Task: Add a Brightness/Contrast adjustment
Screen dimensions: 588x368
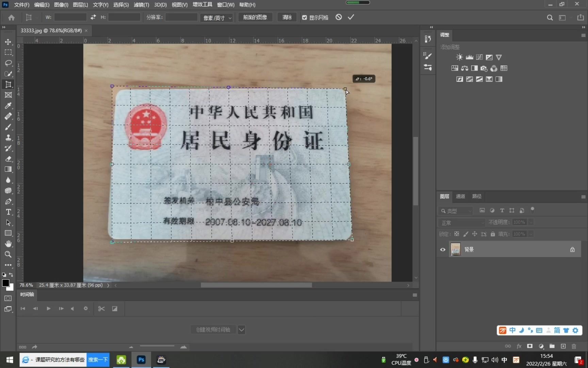Action: 459,57
